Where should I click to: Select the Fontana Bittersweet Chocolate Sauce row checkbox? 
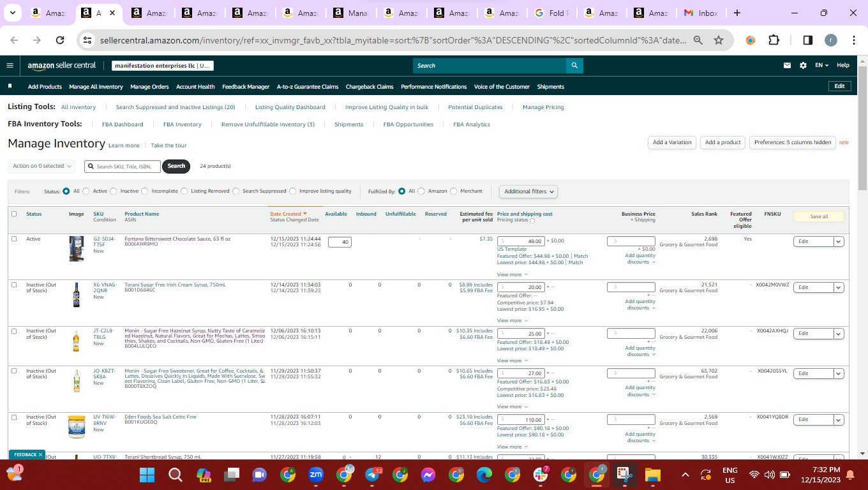pyautogui.click(x=14, y=239)
